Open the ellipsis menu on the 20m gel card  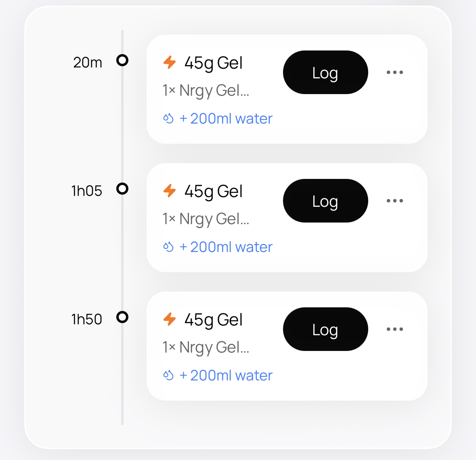coord(394,72)
